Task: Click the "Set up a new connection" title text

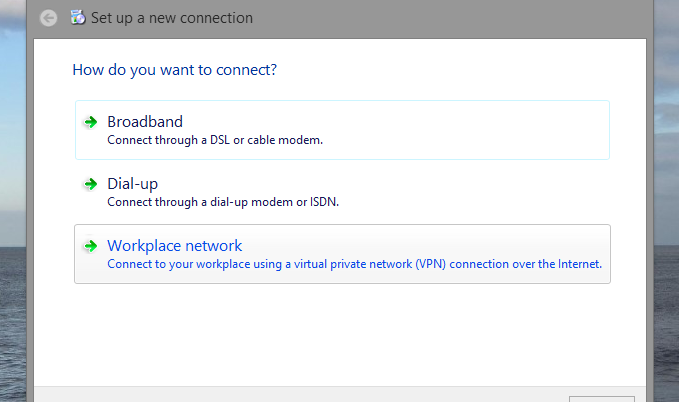Action: click(x=172, y=18)
